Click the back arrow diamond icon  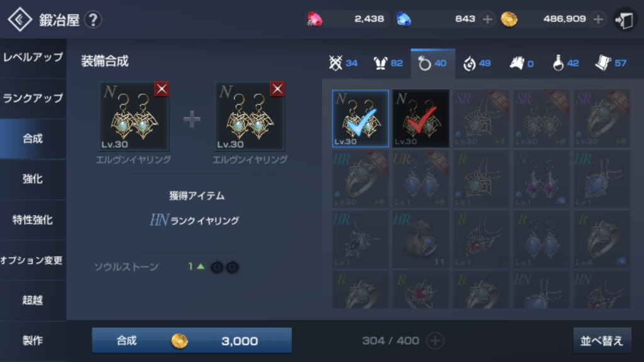[19, 19]
